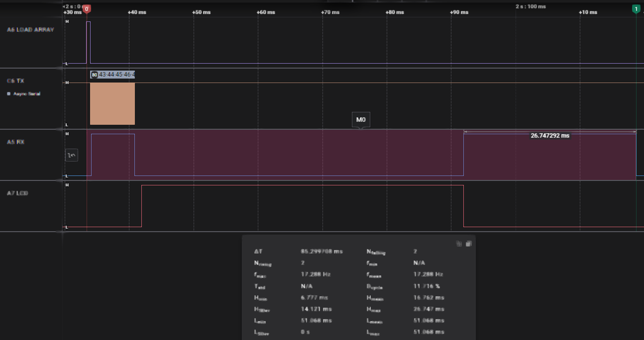Click the green timing marker flag 1
Image resolution: width=644 pixels, height=340 pixels.
[637, 8]
